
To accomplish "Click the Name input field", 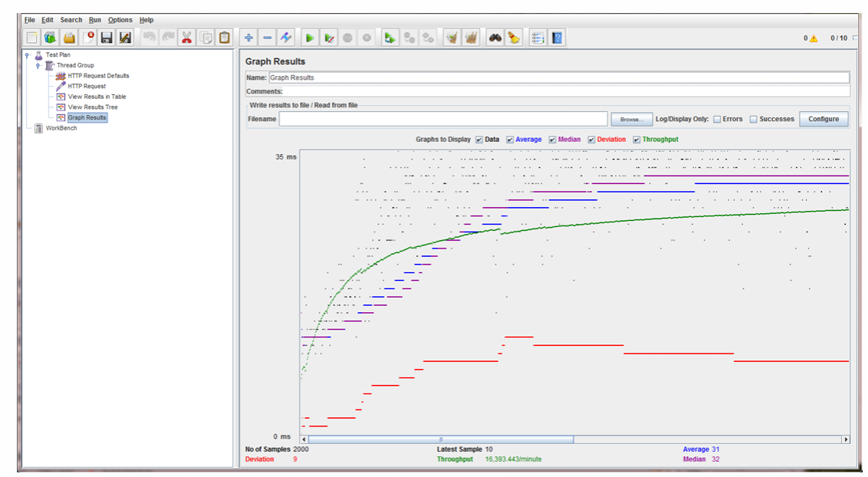I will point(558,77).
